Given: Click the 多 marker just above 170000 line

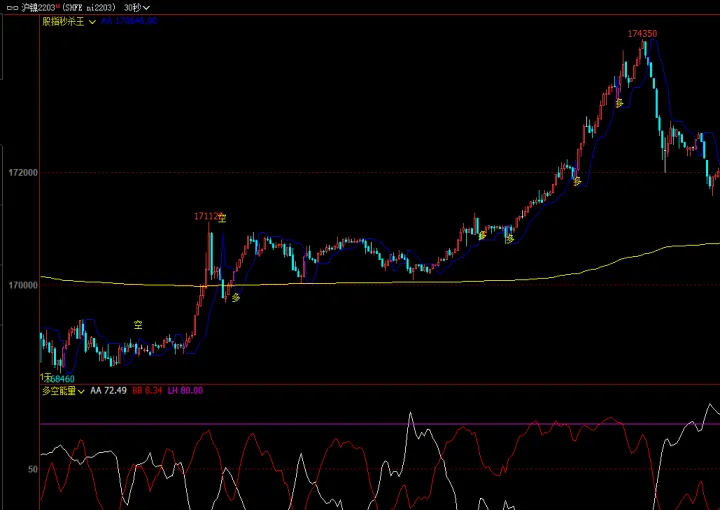Looking at the screenshot, I should pyautogui.click(x=236, y=297).
